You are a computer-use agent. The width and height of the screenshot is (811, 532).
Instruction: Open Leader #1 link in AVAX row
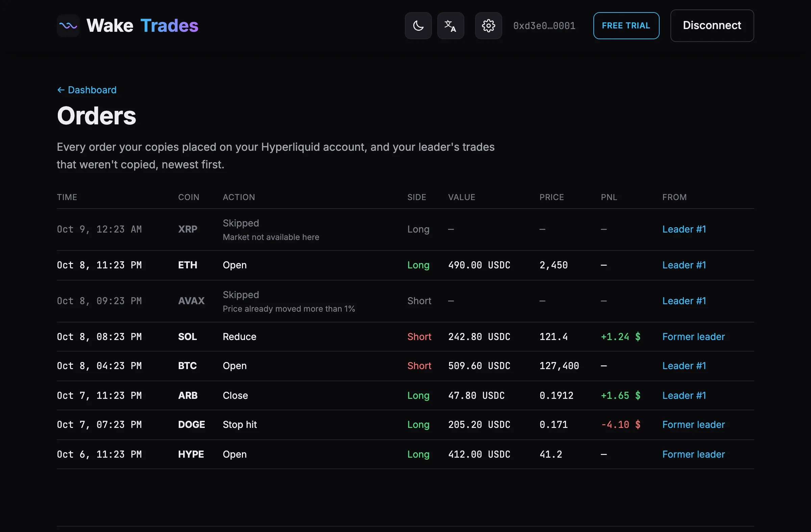[x=684, y=301]
